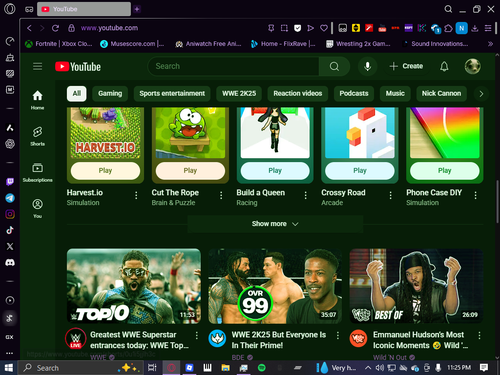The width and height of the screenshot is (500, 375).
Task: Open the Opera GX Control speedometer icon
Action: coord(10,41)
